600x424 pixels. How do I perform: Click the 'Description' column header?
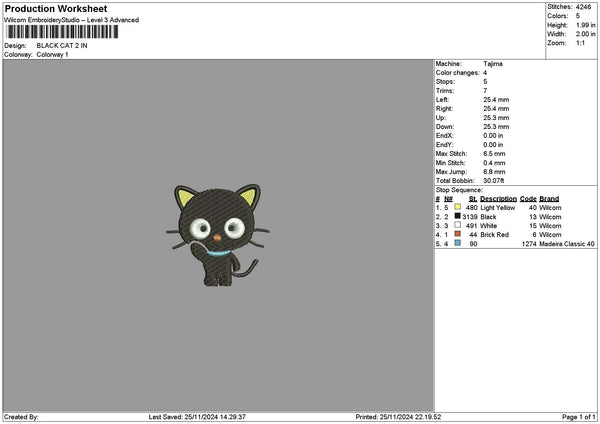tap(498, 199)
